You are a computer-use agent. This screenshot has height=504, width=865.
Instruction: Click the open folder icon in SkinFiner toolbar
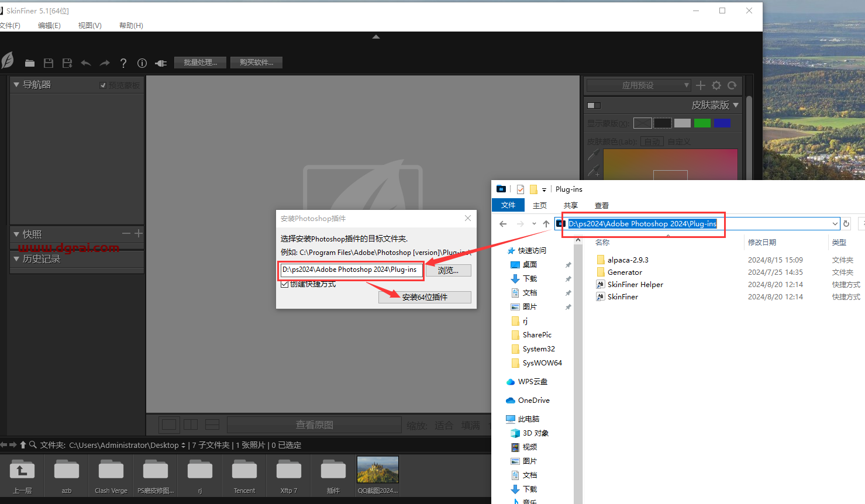[30, 63]
